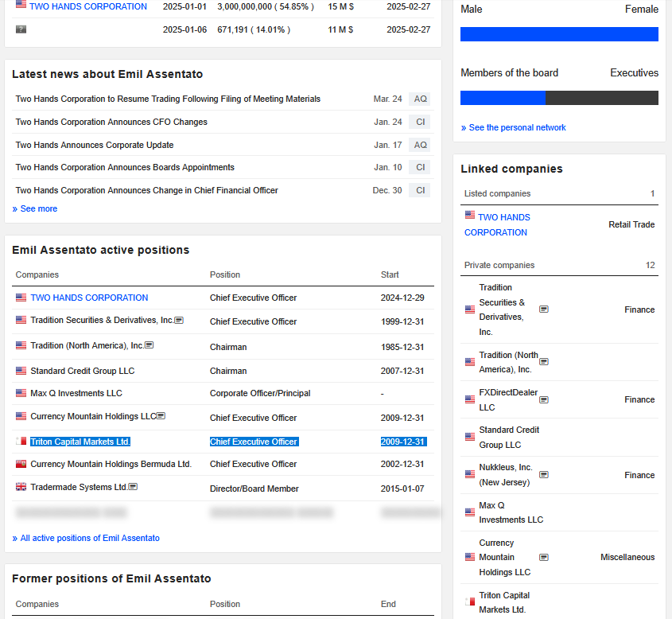Click the note icon beside Tradition Securities in Linked companies
The height and width of the screenshot is (619, 672).
click(x=544, y=309)
